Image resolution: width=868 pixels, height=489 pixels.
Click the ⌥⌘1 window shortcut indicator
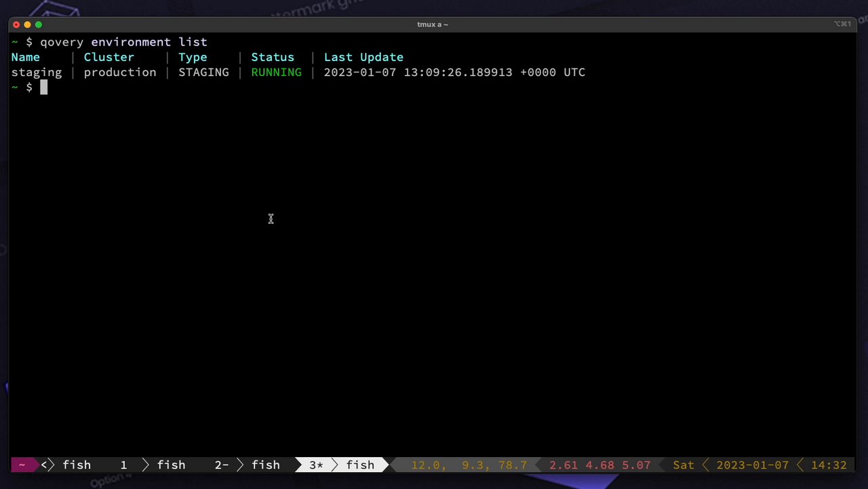(842, 24)
